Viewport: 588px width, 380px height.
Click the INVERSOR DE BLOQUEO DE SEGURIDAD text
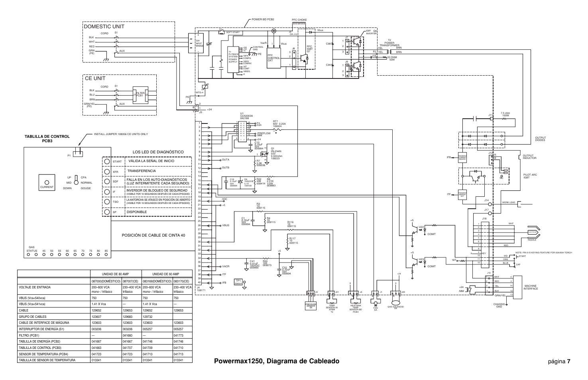point(157,190)
